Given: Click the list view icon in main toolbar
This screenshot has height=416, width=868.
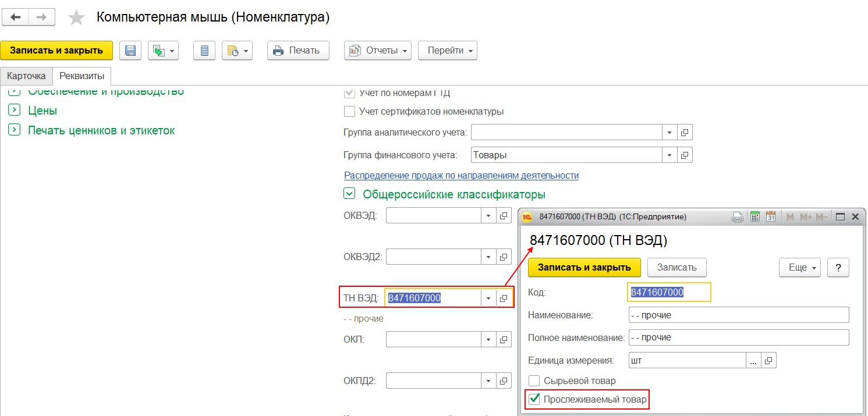Looking at the screenshot, I should point(204,51).
